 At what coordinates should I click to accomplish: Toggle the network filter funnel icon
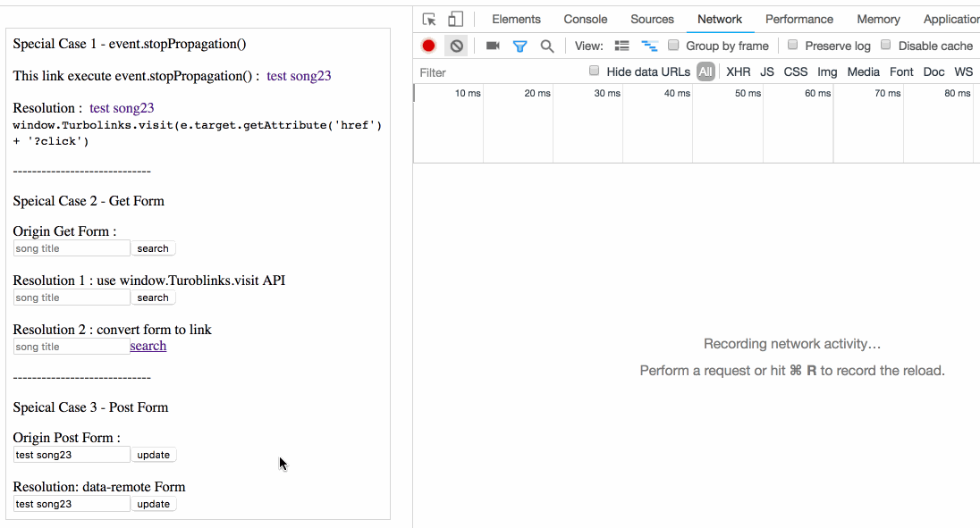point(520,46)
